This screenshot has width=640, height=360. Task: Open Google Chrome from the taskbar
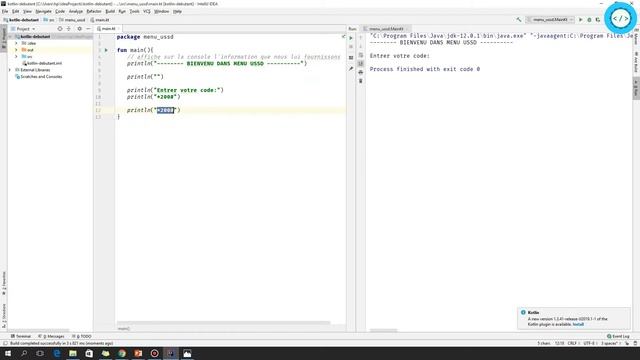click(122, 353)
